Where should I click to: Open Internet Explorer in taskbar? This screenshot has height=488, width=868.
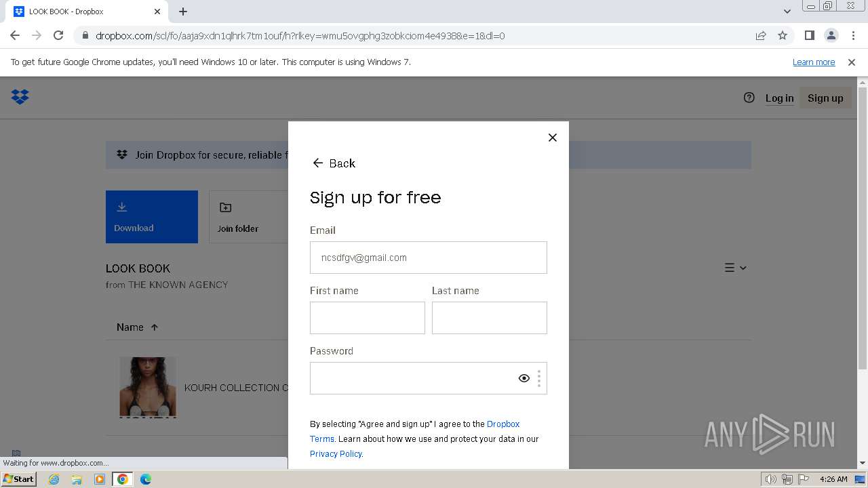[54, 479]
